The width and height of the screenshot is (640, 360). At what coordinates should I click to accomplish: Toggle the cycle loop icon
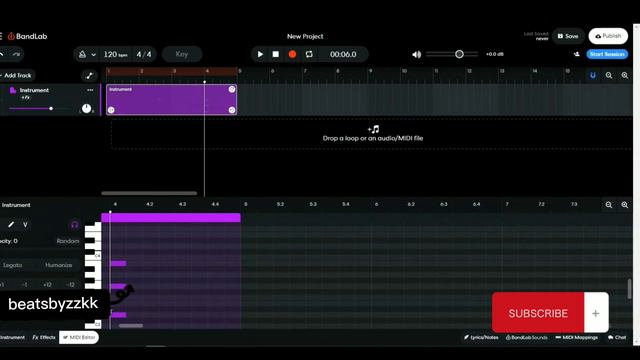point(309,54)
